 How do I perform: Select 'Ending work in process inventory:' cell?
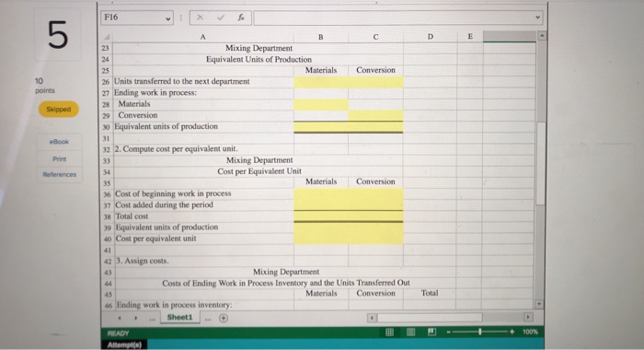coord(204,305)
